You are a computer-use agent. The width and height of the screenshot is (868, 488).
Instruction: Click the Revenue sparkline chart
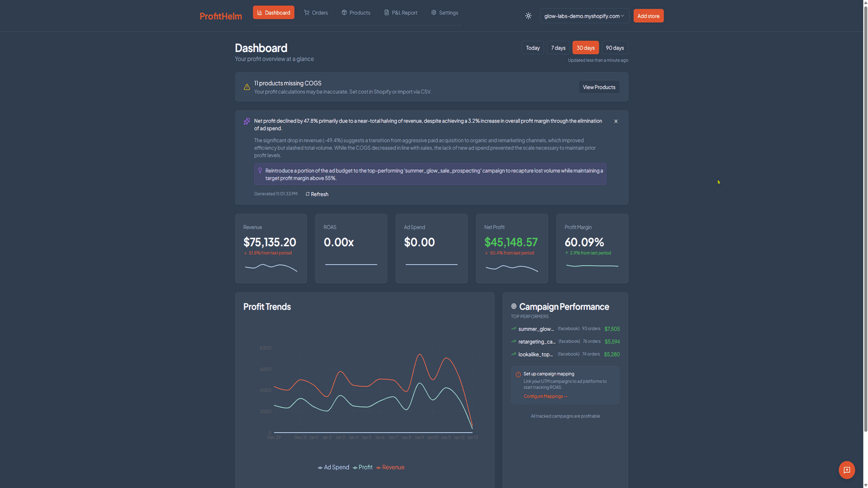[x=270, y=267]
